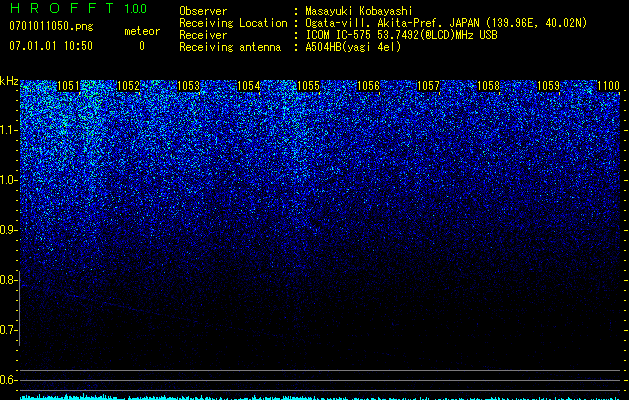The image size is (629, 400).
Task: Click the date stamp 07.01.01 10:50
Action: coord(51,46)
